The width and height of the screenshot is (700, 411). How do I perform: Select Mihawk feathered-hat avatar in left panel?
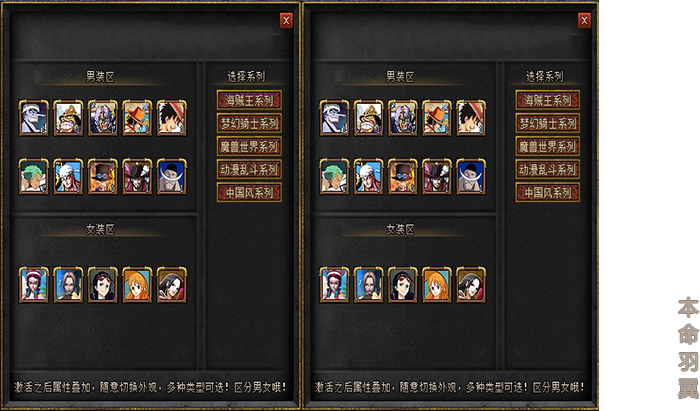[137, 177]
